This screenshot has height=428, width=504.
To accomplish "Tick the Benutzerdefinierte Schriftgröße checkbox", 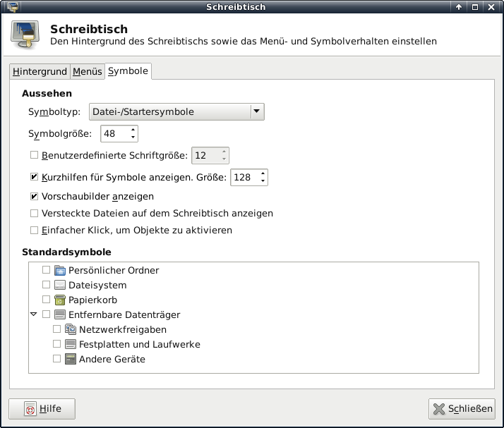I will point(34,155).
